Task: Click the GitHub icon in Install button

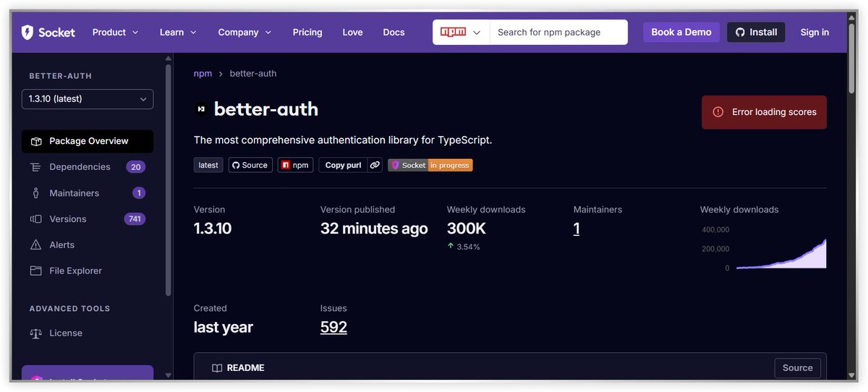Action: click(x=740, y=32)
